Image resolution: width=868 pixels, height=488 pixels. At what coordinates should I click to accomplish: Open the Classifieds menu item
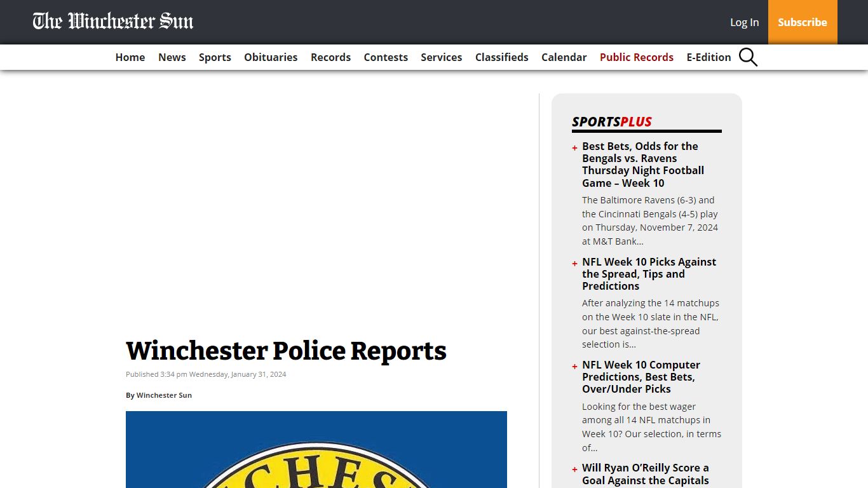tap(502, 57)
